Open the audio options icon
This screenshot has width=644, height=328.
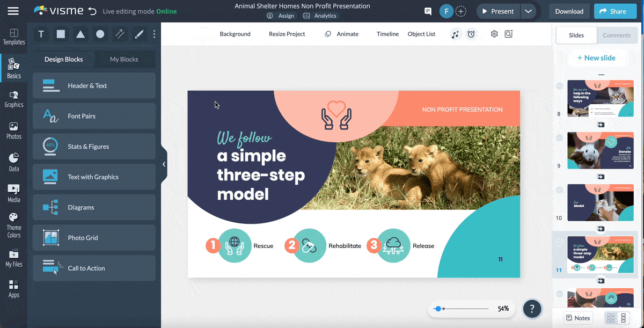click(456, 34)
